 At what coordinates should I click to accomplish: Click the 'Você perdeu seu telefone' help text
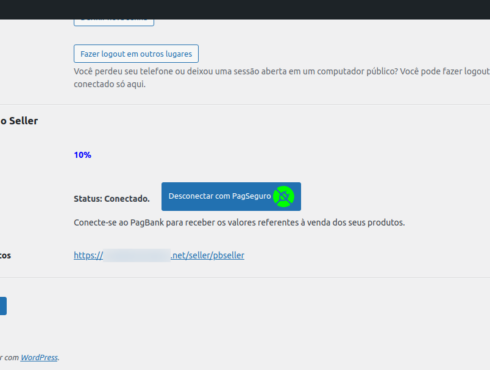282,78
